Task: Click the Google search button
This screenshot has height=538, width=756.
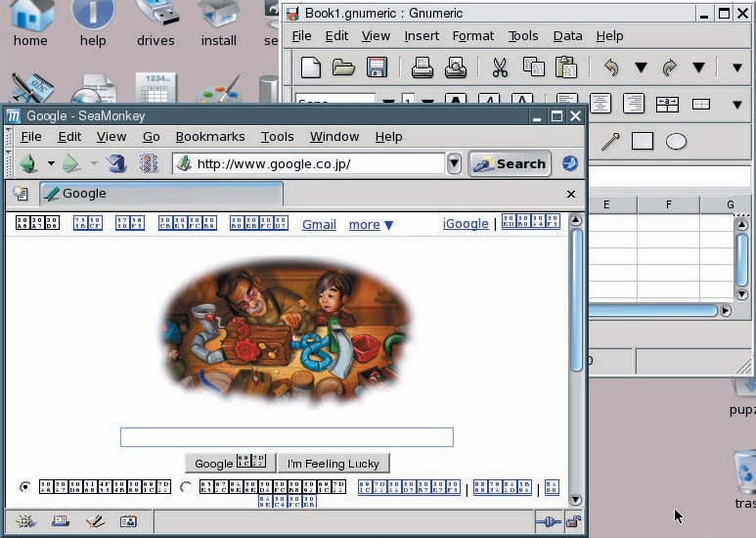Action: click(x=230, y=464)
